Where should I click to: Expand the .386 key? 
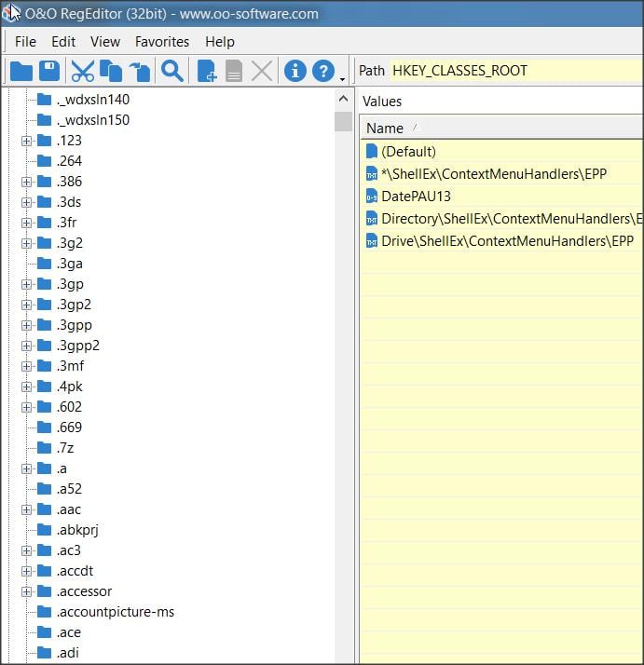[26, 182]
